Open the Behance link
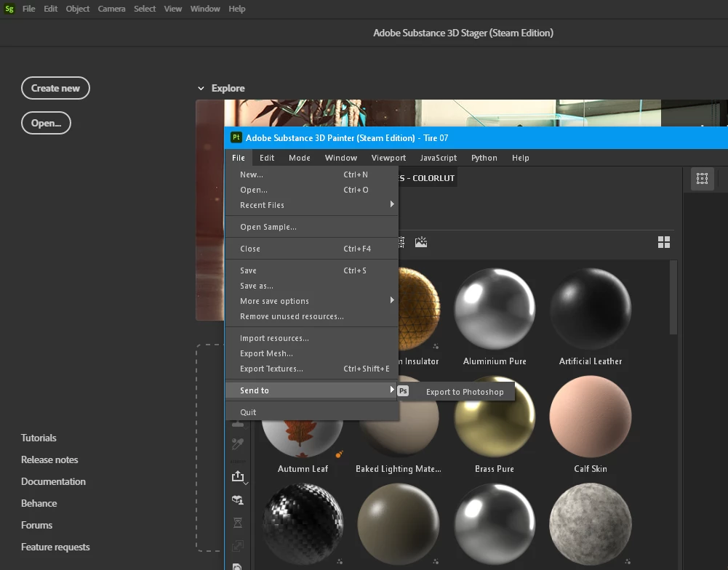The height and width of the screenshot is (570, 728). coord(39,503)
